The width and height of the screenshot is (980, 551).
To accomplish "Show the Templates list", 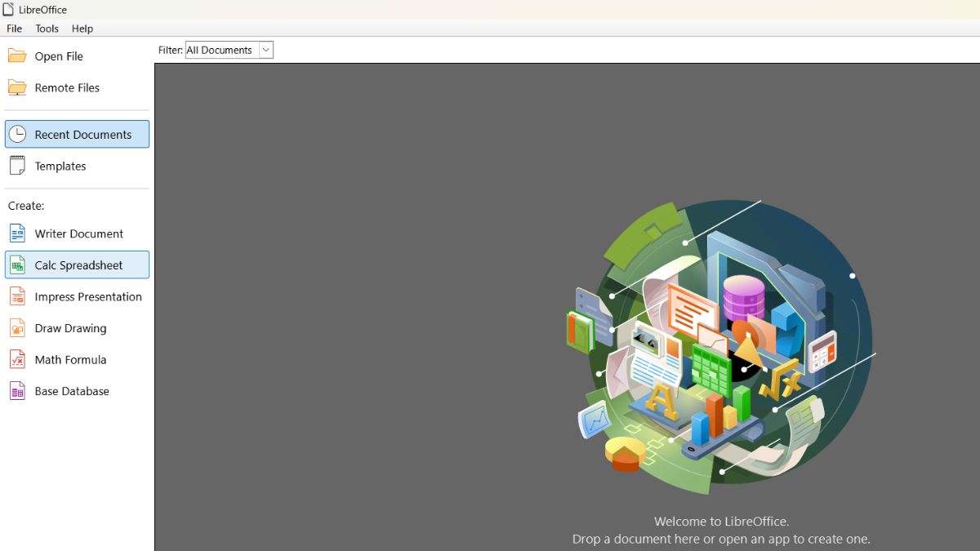I will pos(78,166).
